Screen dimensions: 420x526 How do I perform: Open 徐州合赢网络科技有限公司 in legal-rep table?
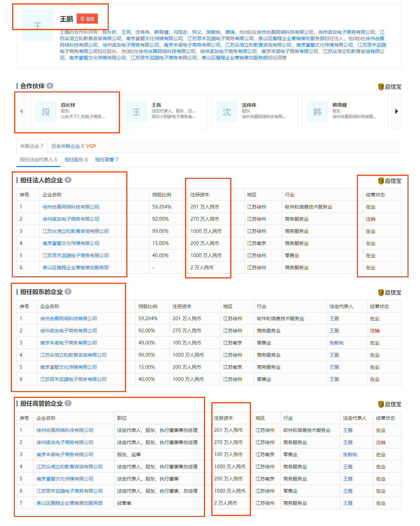tap(71, 207)
